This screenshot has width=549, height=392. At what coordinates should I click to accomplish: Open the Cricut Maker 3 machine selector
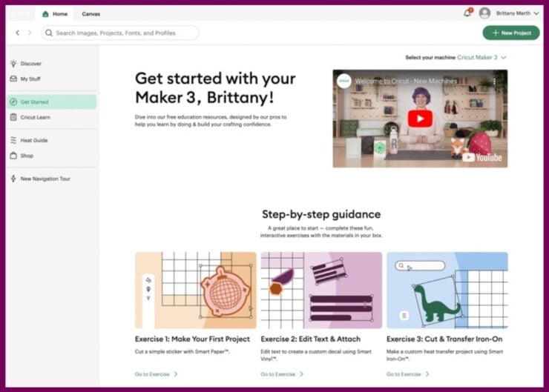481,57
